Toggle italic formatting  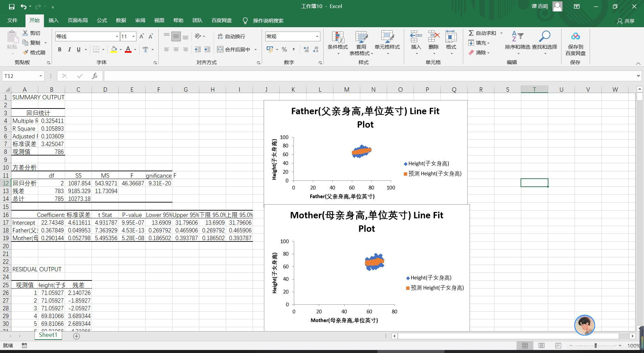69,49
